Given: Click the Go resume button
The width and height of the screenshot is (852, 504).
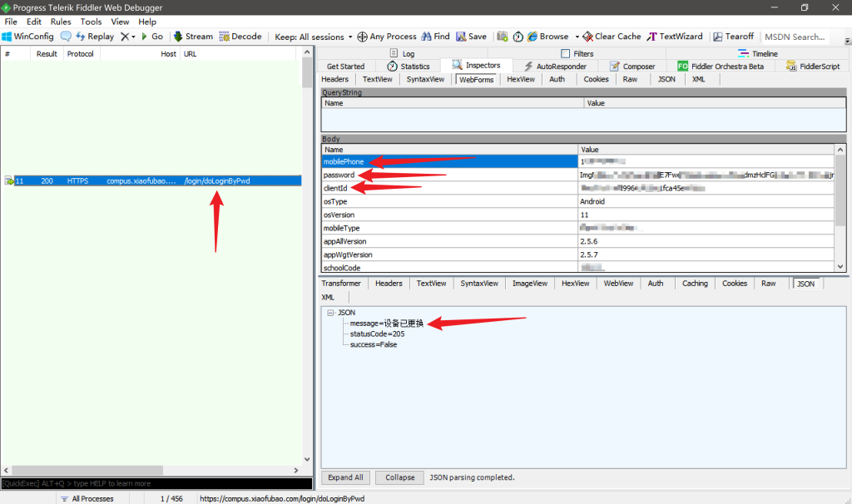Looking at the screenshot, I should 152,37.
